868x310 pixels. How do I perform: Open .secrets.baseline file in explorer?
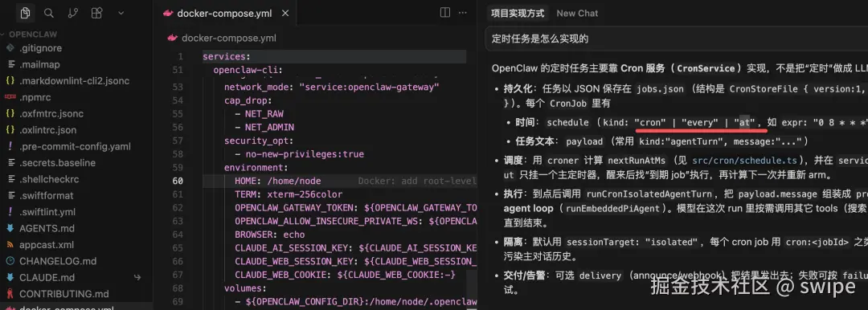coord(58,163)
